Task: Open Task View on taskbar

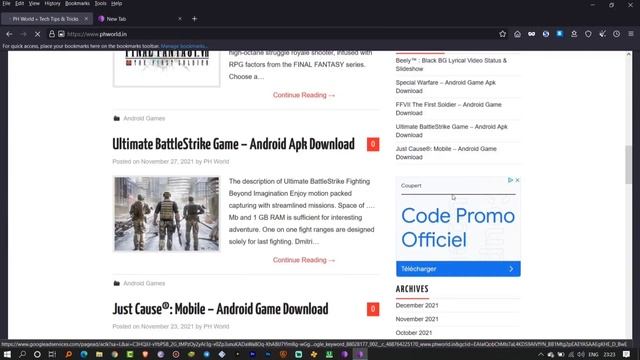Action: coord(52,354)
